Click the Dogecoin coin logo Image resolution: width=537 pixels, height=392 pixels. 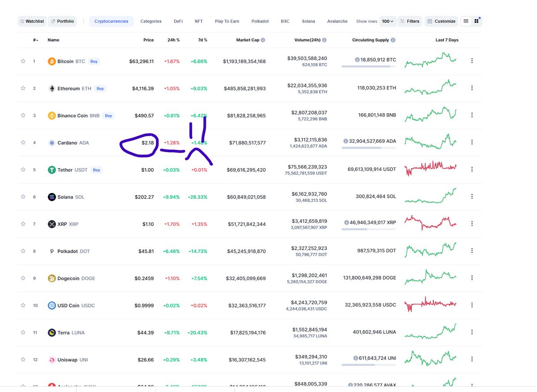pyautogui.click(x=52, y=278)
